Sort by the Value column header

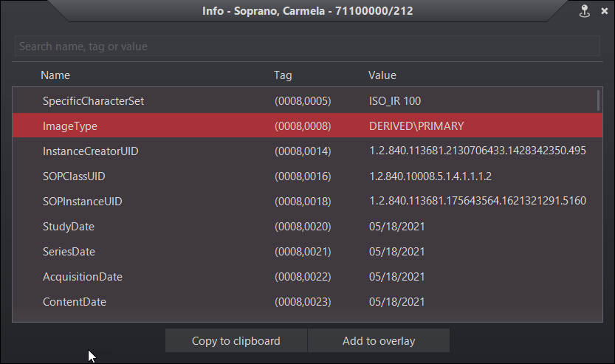382,75
